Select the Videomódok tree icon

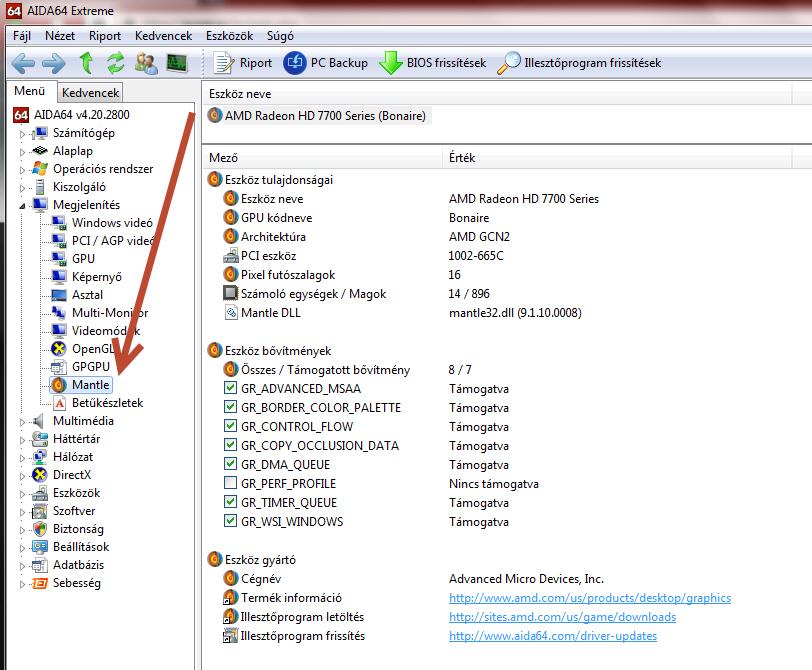[59, 330]
